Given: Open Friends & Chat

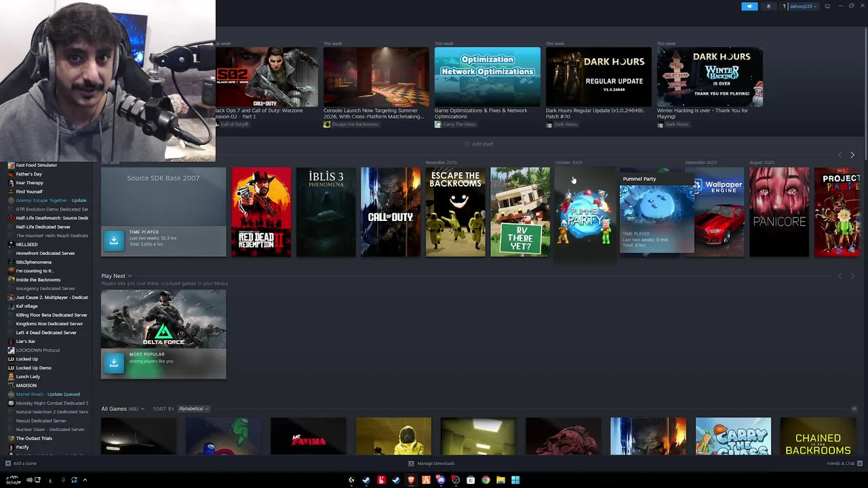Looking at the screenshot, I should click(840, 464).
